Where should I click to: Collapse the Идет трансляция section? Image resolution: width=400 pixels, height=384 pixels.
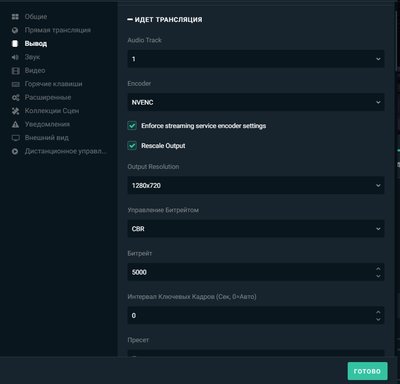coord(130,20)
